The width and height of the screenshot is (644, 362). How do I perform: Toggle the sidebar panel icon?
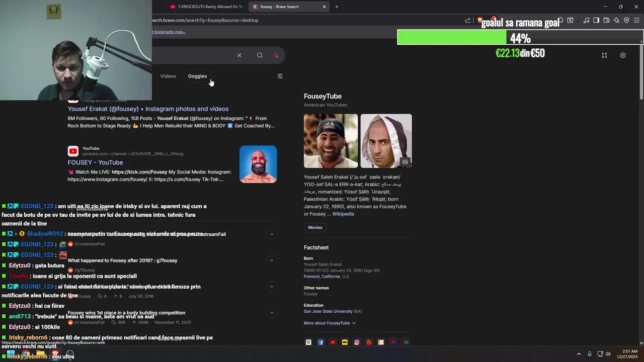click(x=596, y=20)
